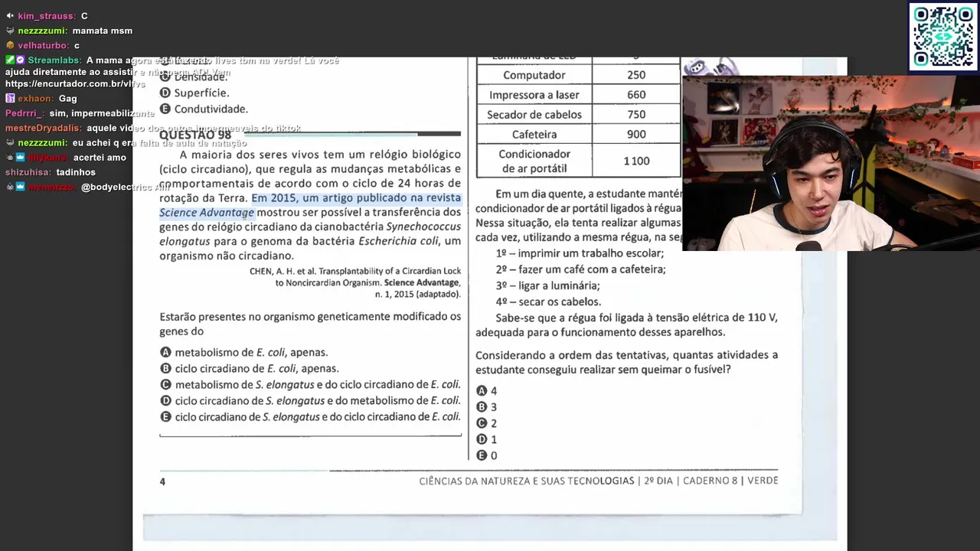Screen dimensions: 980x551
Task: Click the mestreDryadalis username in chat
Action: [42, 129]
